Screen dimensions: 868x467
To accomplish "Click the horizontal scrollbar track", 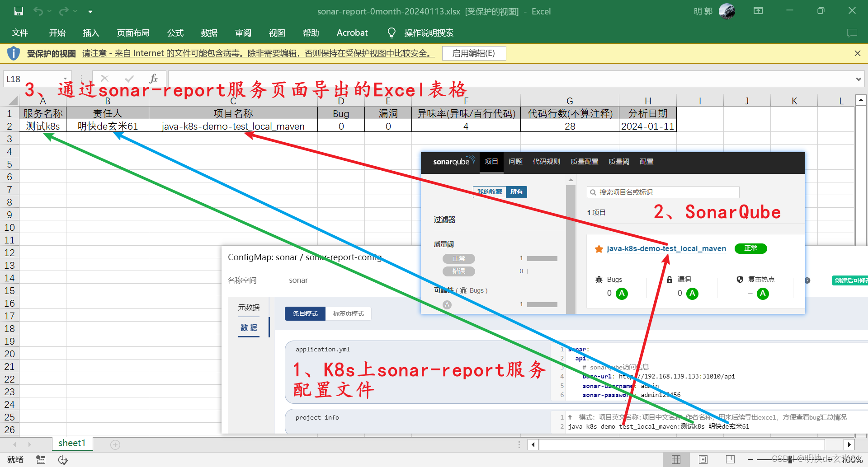I will (x=682, y=445).
